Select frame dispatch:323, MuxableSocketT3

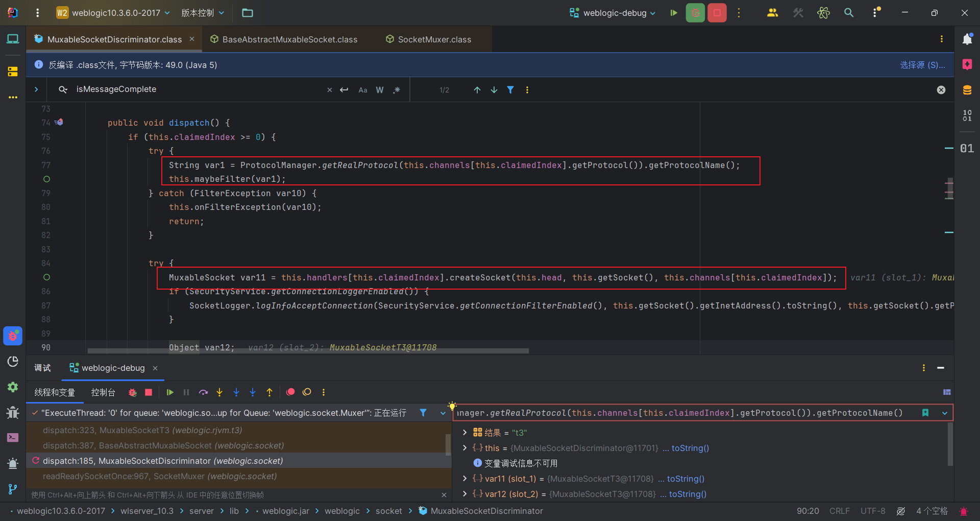(x=238, y=430)
